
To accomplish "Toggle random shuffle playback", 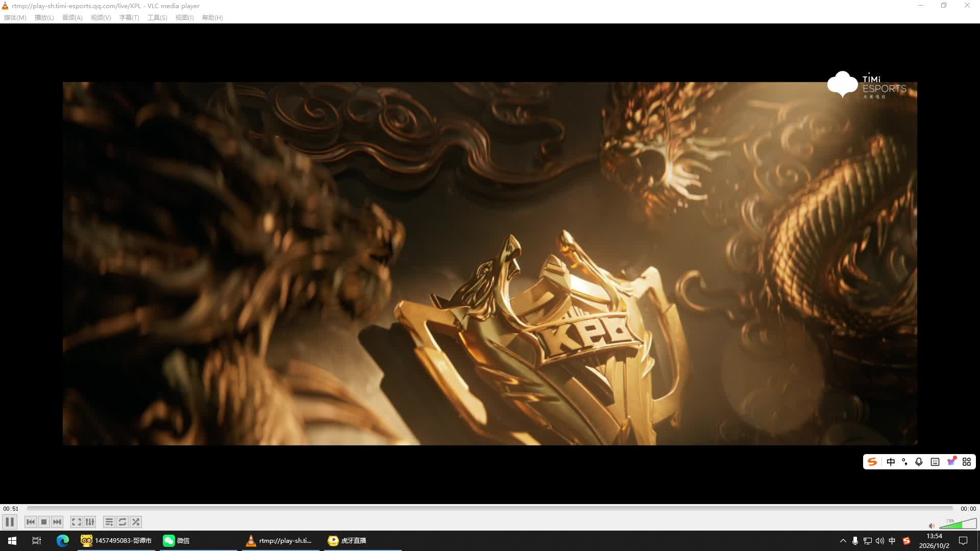I will point(136,522).
